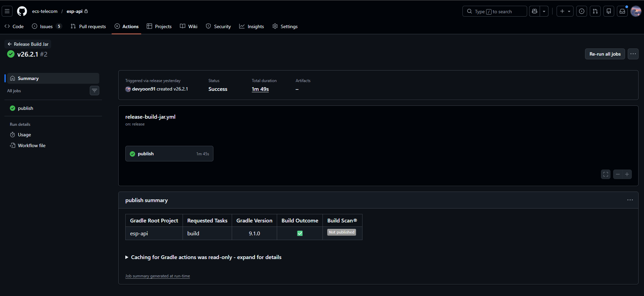Image resolution: width=644 pixels, height=296 pixels.
Task: Zoom out the workflow graph
Action: tap(618, 174)
